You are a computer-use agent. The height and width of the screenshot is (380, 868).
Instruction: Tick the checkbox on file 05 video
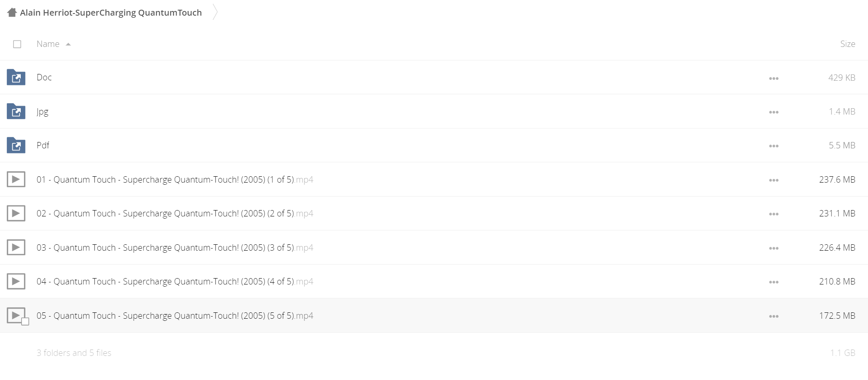25,322
